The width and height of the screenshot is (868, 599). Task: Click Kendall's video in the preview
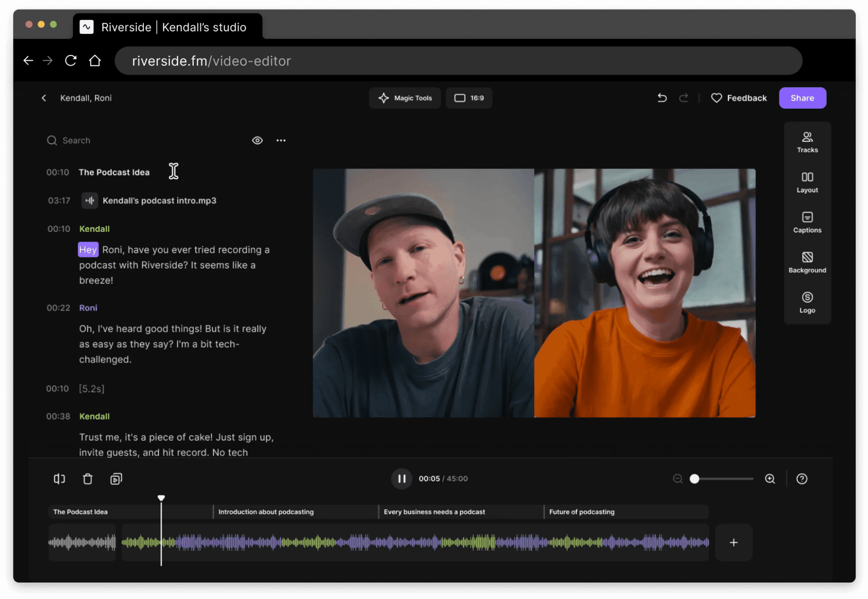[x=423, y=293]
